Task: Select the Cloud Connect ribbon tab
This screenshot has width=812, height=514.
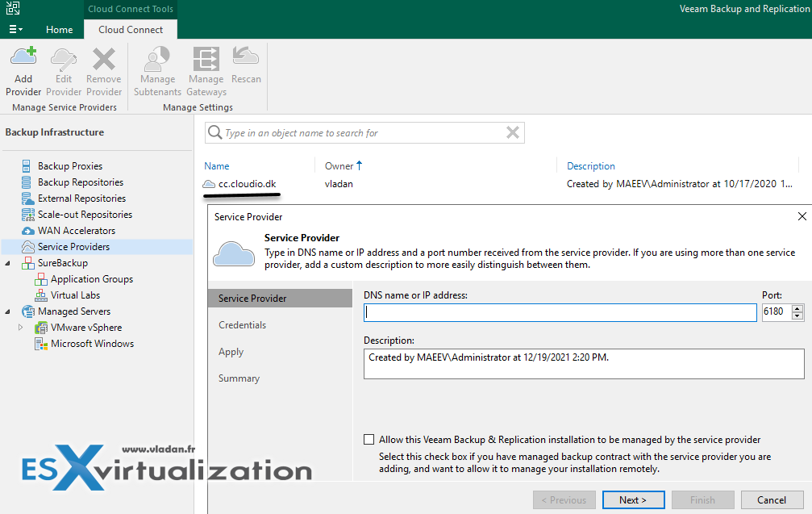Action: (131, 30)
